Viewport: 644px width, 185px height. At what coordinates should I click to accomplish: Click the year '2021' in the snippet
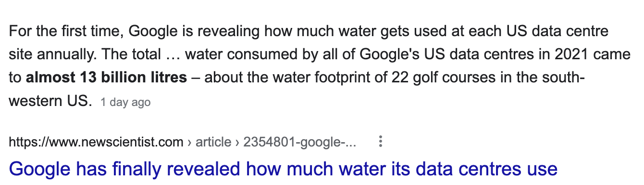(x=572, y=54)
